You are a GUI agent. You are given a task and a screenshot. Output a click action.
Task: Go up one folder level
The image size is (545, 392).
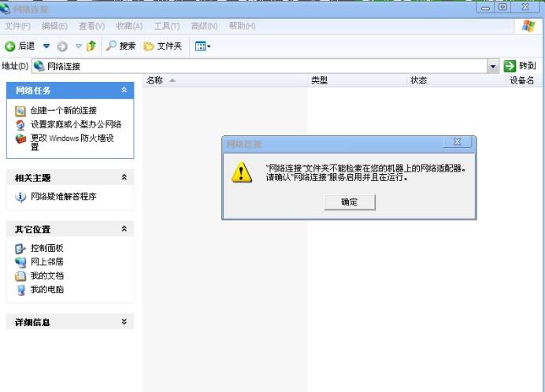tap(91, 46)
